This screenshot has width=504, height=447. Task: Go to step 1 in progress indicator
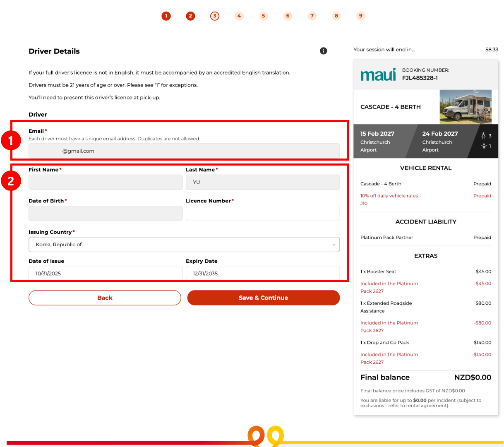tap(166, 16)
